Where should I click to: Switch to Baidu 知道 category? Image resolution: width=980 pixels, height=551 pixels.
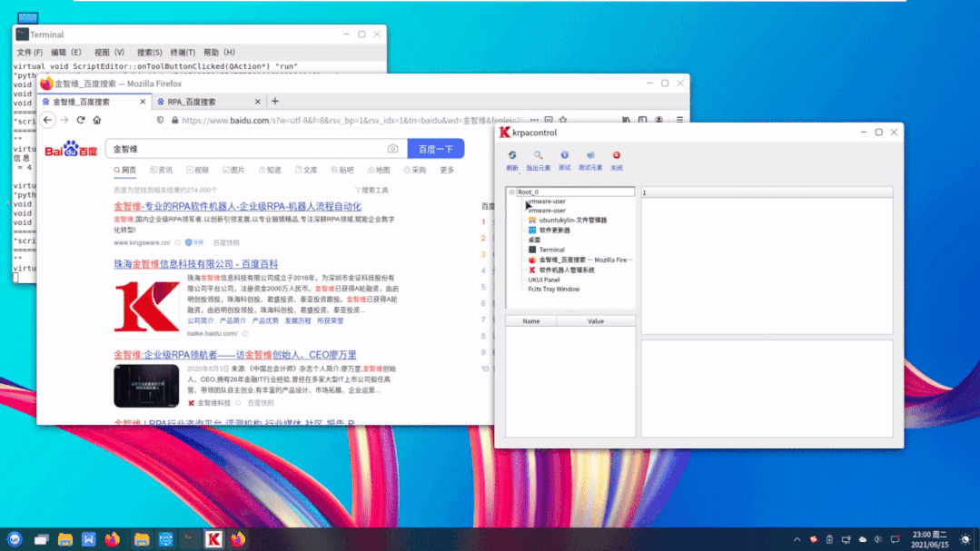pyautogui.click(x=270, y=170)
